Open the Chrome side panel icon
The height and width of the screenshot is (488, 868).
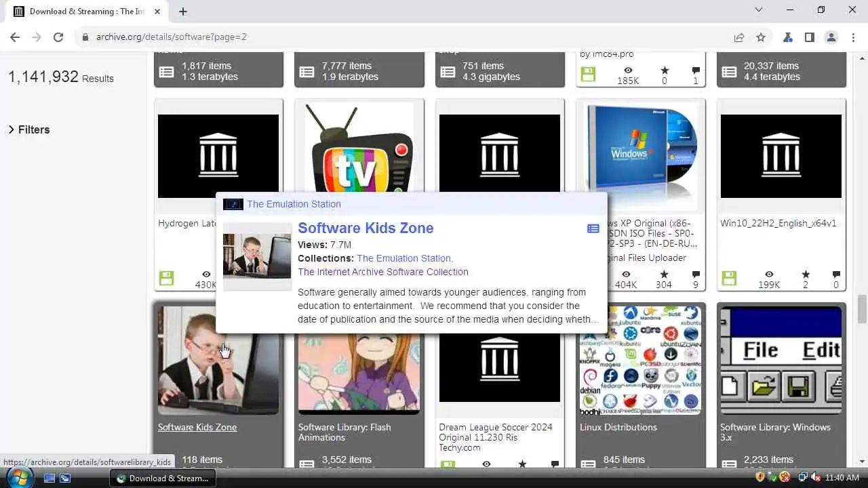tap(810, 37)
